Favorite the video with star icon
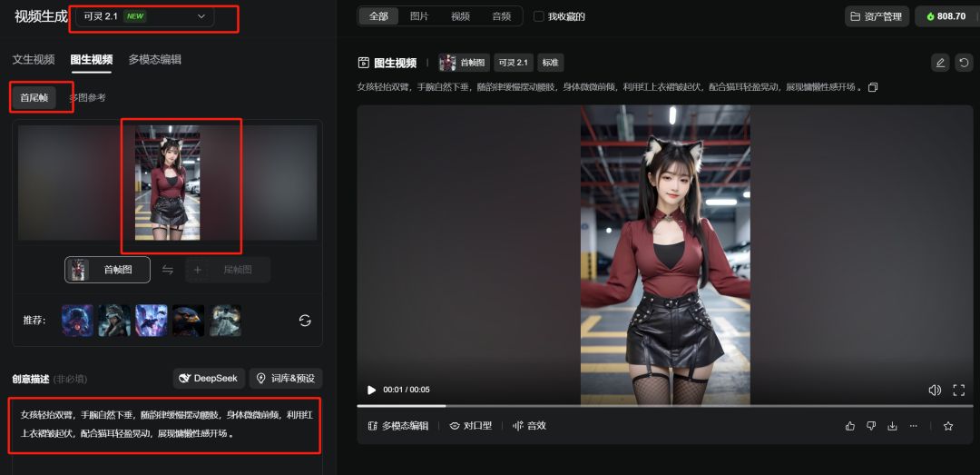Viewport: 980px width, 475px height. click(948, 426)
